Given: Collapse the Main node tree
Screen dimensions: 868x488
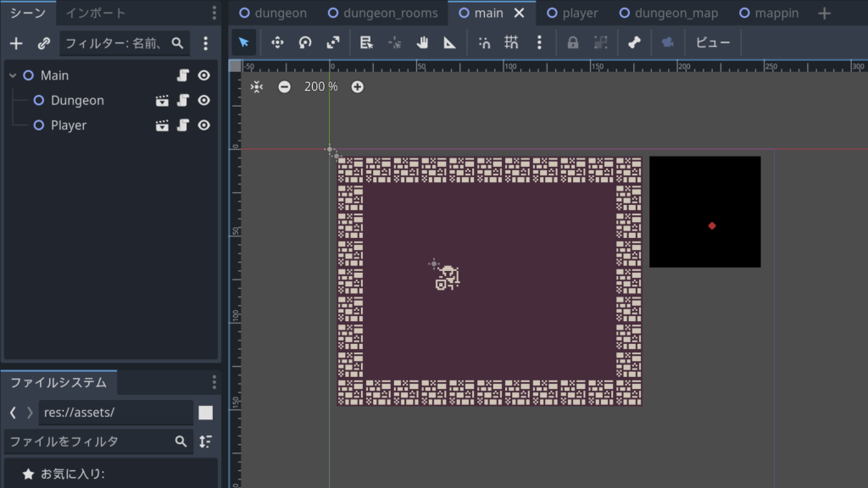Looking at the screenshot, I should (x=13, y=75).
